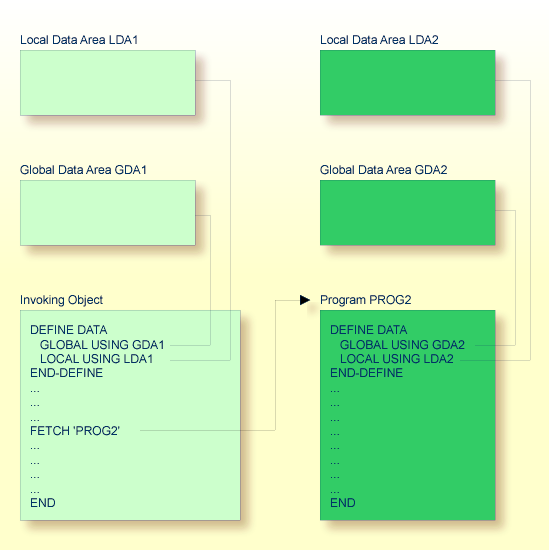Click 'GLOBAL USING GDA2' in PROG2
549x550 pixels.
(402, 345)
